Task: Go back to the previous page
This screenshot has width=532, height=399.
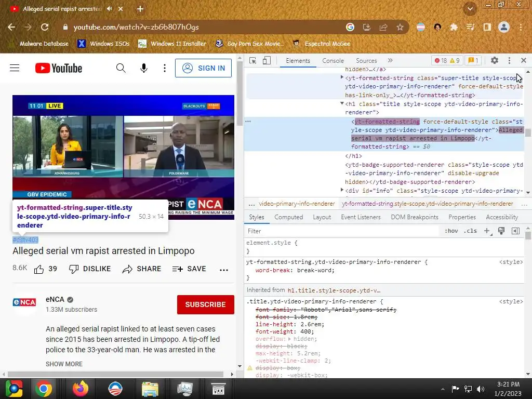Action: tap(11, 27)
